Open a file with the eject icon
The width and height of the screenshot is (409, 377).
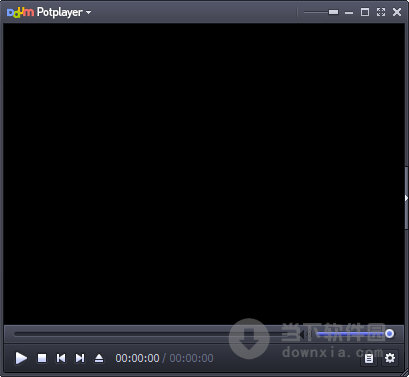(99, 358)
